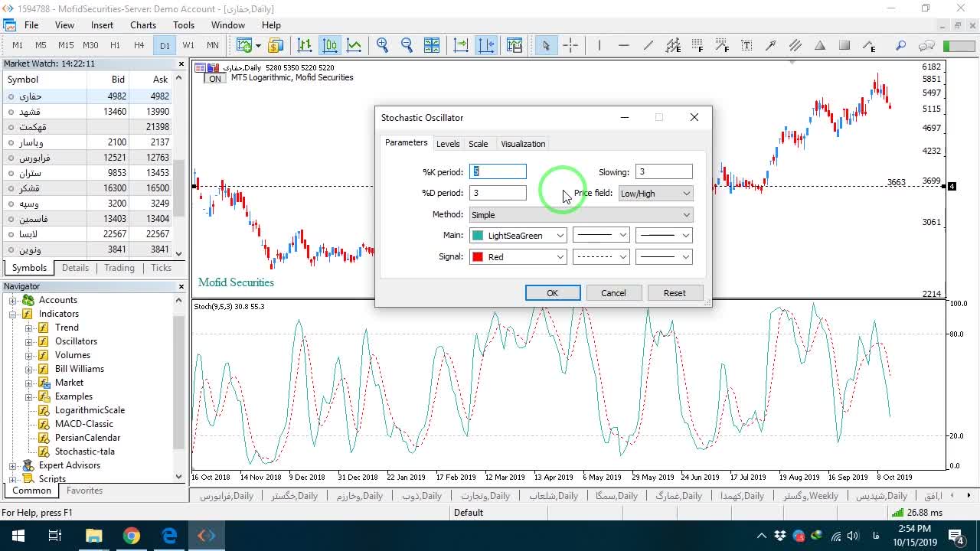The height and width of the screenshot is (551, 980).
Task: Click the zoom in magnifier toolbar icon
Action: coord(383,45)
